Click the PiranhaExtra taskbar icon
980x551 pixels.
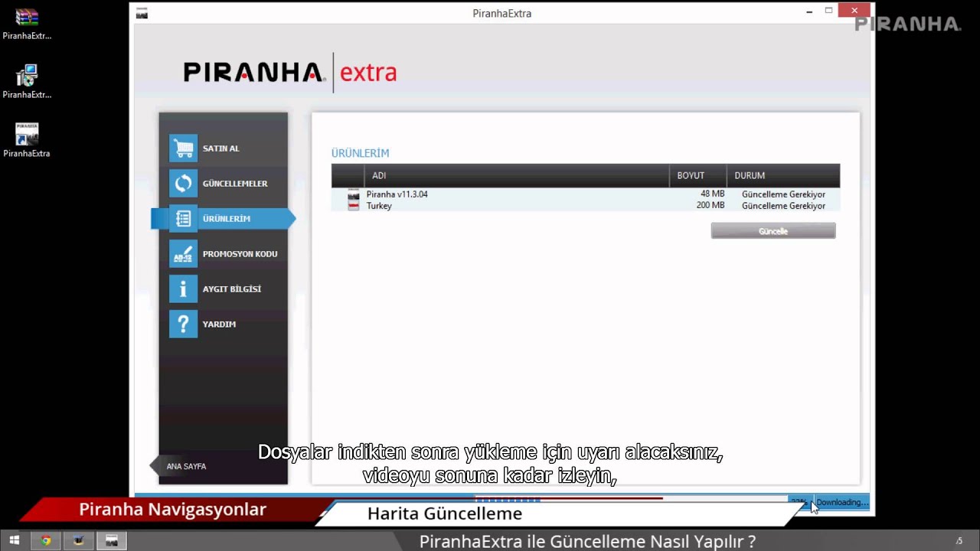tap(111, 541)
